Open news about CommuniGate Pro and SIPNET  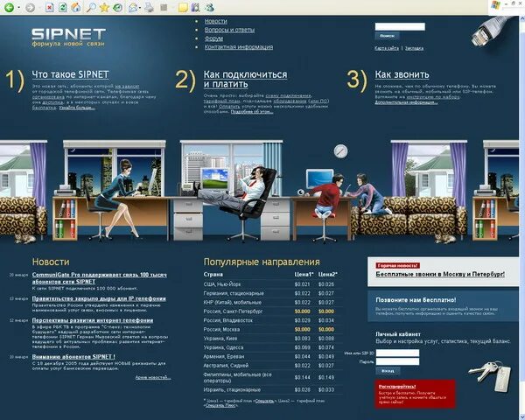point(100,278)
